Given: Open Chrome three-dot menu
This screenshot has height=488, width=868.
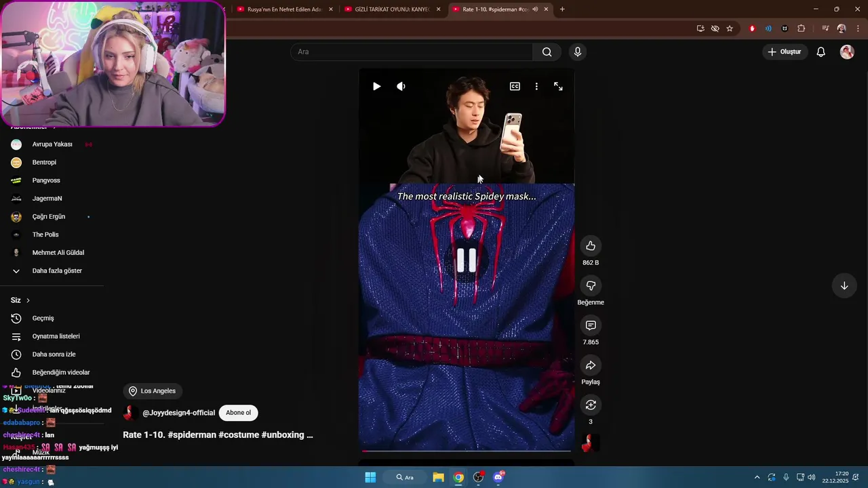Looking at the screenshot, I should (x=858, y=28).
